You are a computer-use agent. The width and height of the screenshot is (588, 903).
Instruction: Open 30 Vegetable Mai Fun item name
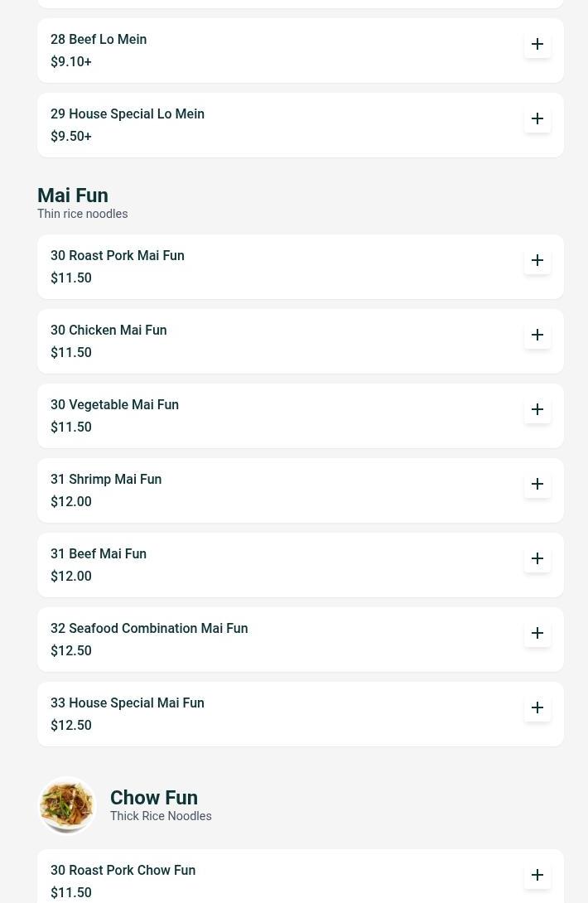[x=114, y=404]
